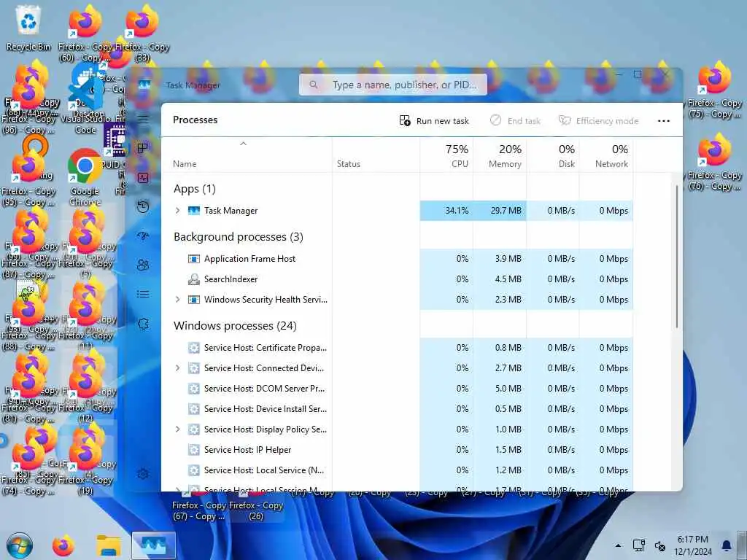Click the Task Manager search box
Image resolution: width=747 pixels, height=560 pixels.
pyautogui.click(x=393, y=85)
